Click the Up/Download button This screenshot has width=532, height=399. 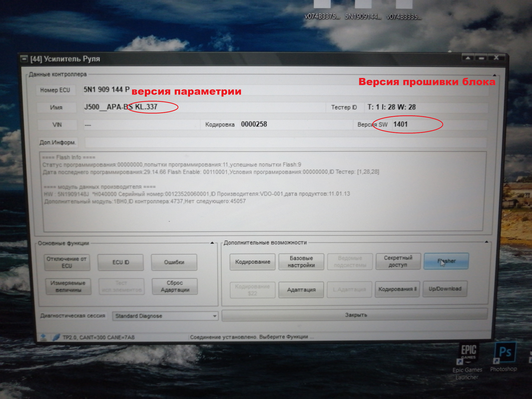click(x=445, y=289)
